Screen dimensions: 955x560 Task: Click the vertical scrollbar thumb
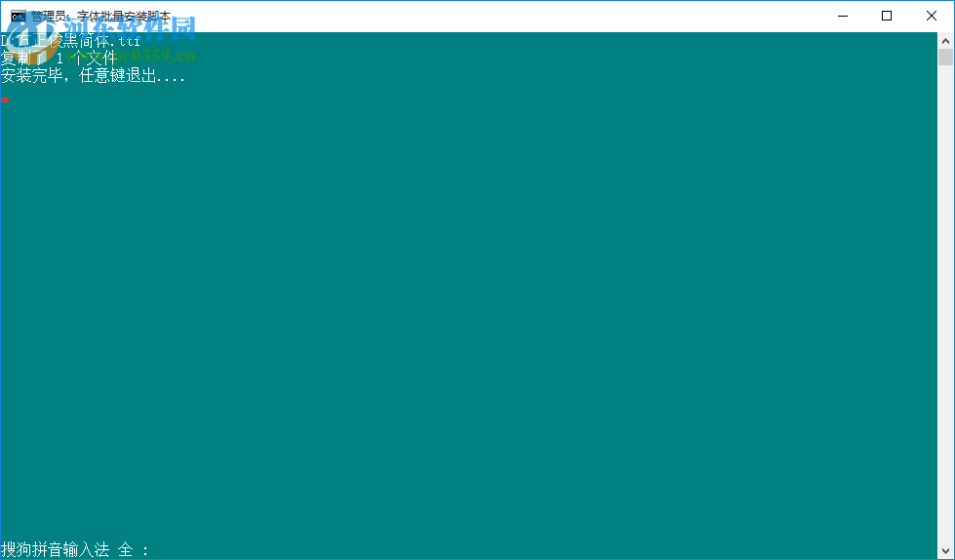[945, 58]
